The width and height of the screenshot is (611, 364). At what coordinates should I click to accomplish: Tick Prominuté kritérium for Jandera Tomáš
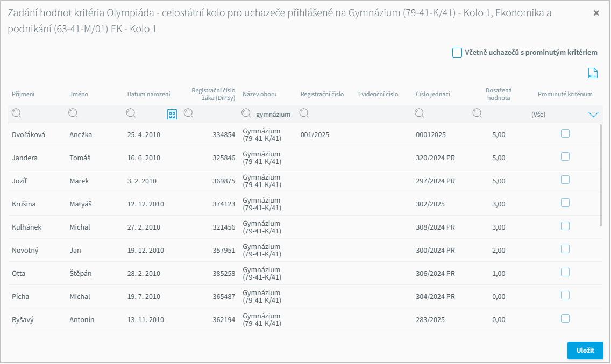click(x=565, y=156)
